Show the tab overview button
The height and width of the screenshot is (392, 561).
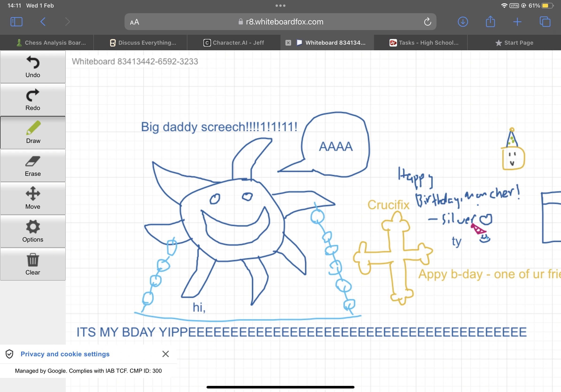[545, 22]
